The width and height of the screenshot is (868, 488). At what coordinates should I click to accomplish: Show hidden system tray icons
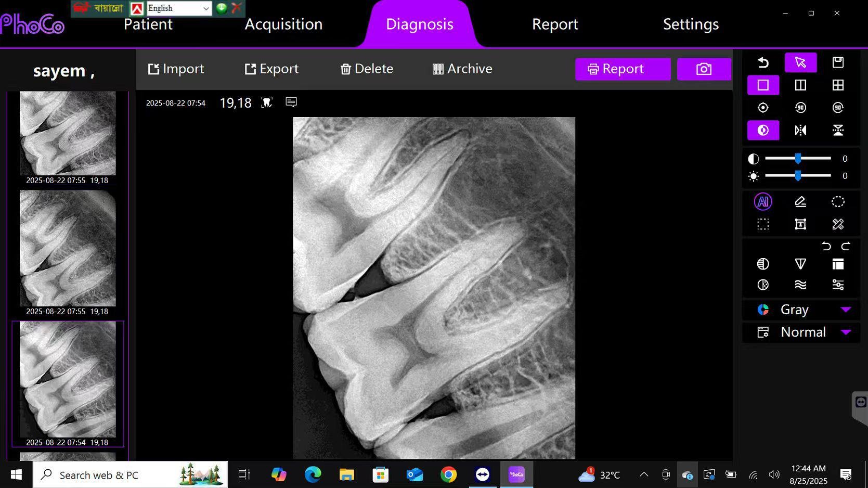click(x=644, y=474)
